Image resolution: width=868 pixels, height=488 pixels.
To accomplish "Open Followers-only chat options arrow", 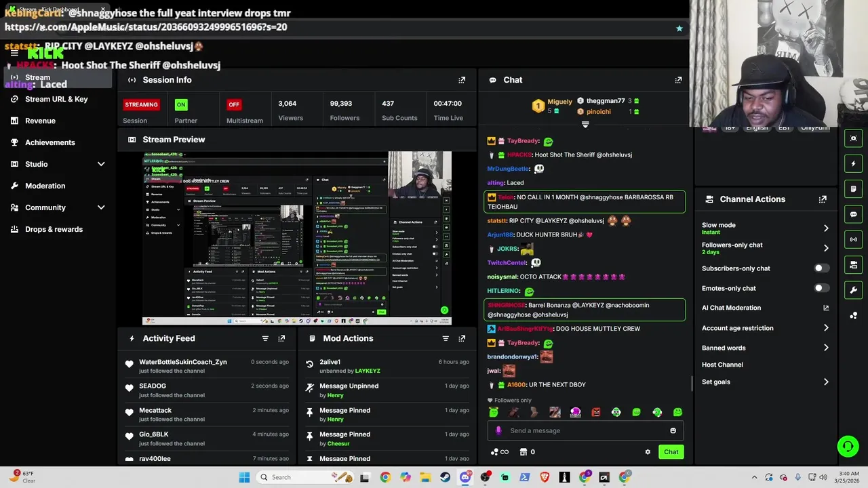I will click(826, 248).
